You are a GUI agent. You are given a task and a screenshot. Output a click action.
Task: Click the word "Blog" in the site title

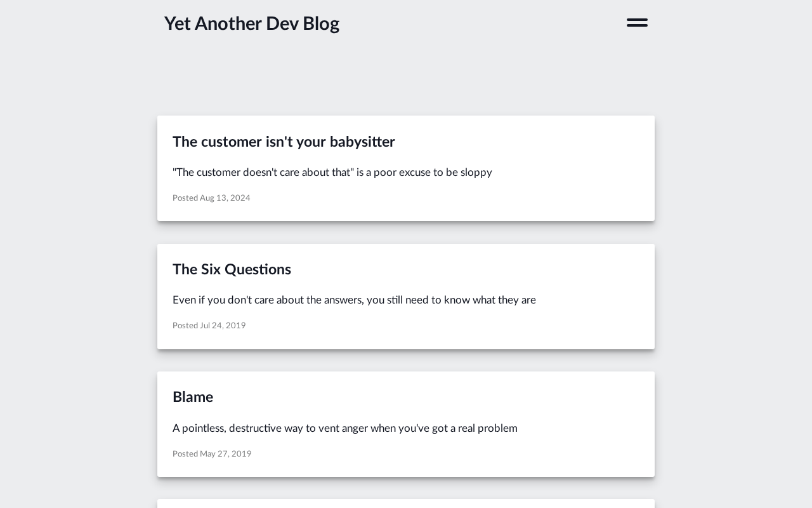tap(321, 23)
